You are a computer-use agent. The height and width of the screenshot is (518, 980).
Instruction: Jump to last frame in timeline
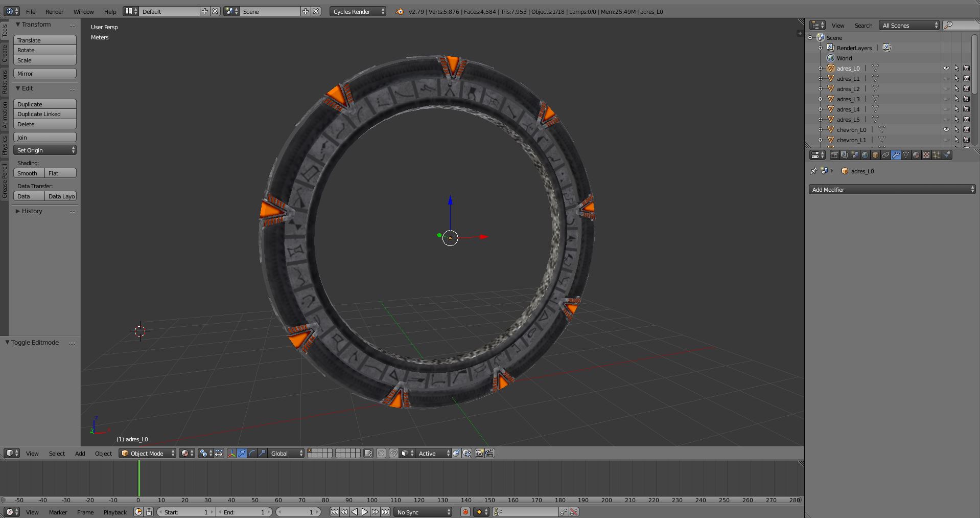coord(385,512)
